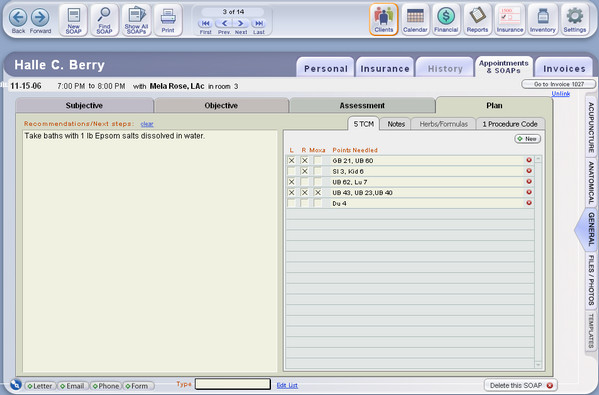Click the points list scroll-down arrow
The image size is (599, 395).
pos(538,365)
